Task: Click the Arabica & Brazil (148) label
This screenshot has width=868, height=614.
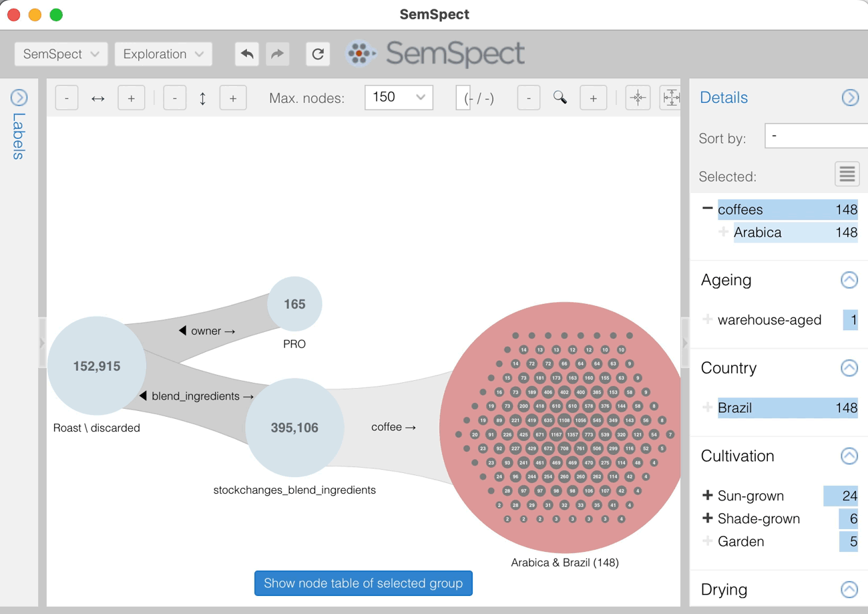Action: (x=565, y=563)
